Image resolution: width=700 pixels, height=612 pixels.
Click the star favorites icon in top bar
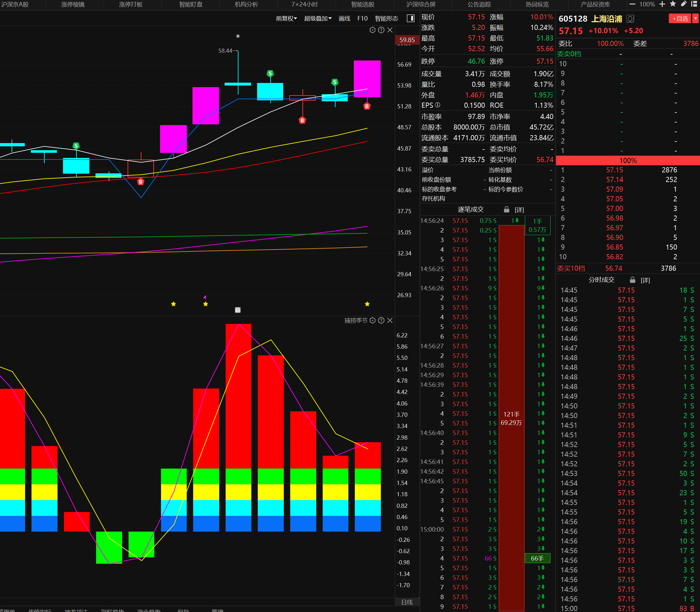673,4
